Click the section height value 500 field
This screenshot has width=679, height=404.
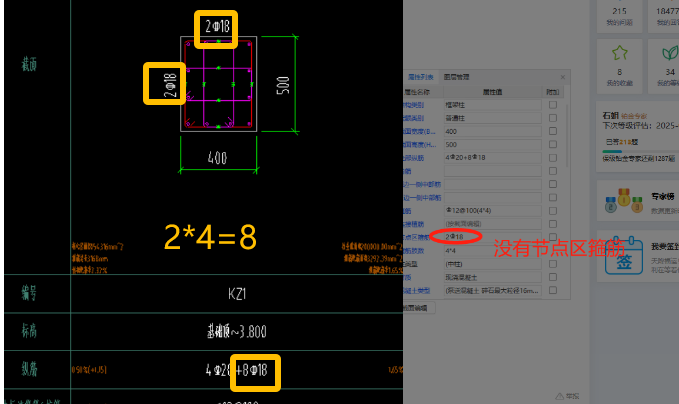click(492, 144)
